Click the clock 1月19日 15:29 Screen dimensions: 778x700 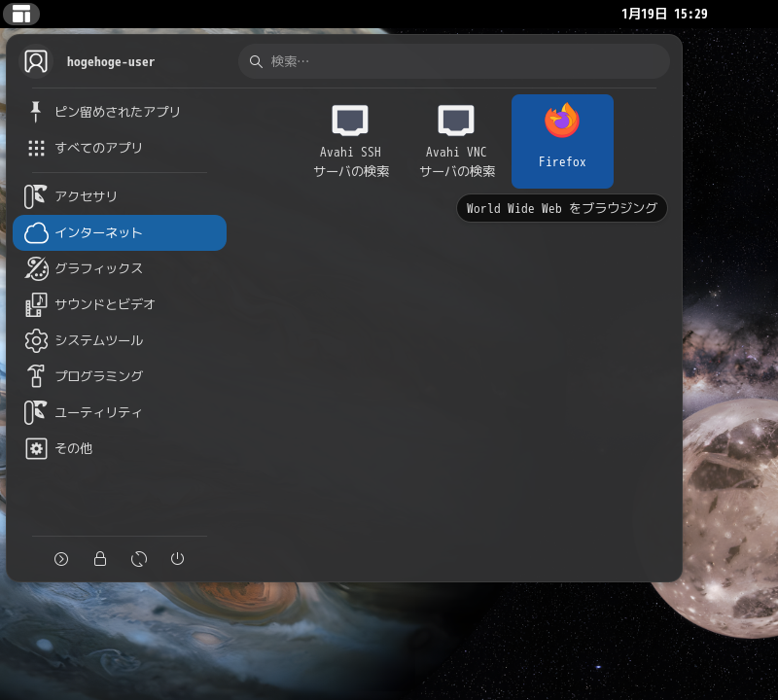click(664, 14)
